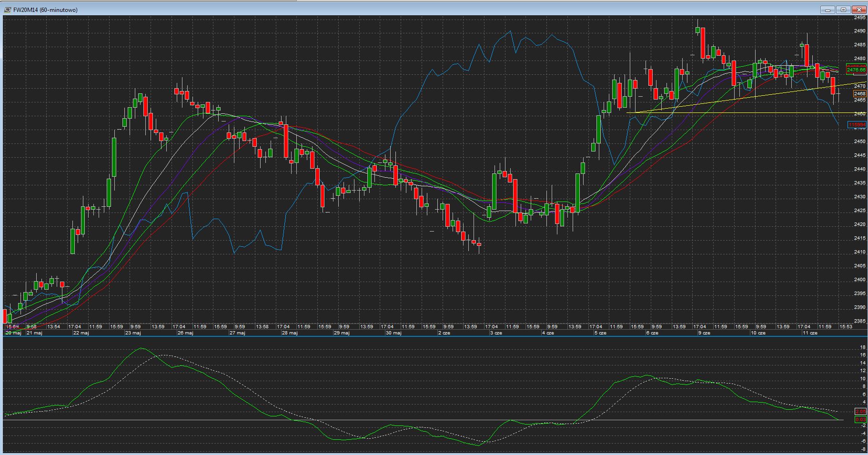Click the '26 maj' date marker
Screen dimensions: 868x455
185,333
